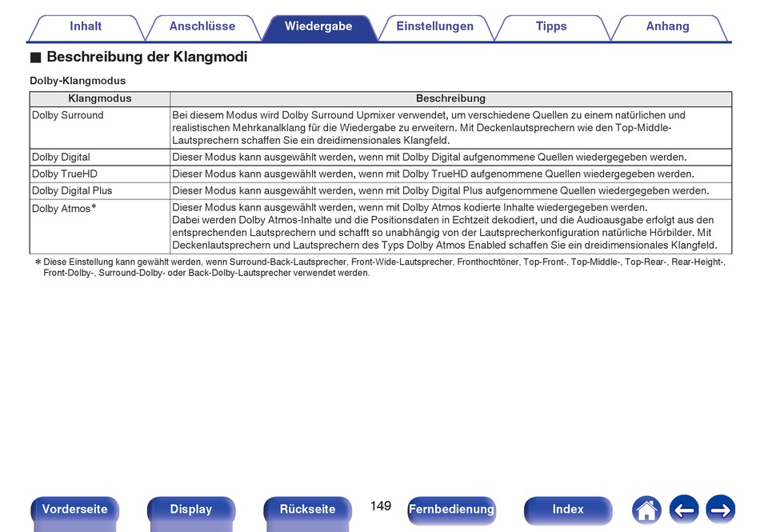Click the Dolby Atmos kodierte Inhalte description

point(445,226)
